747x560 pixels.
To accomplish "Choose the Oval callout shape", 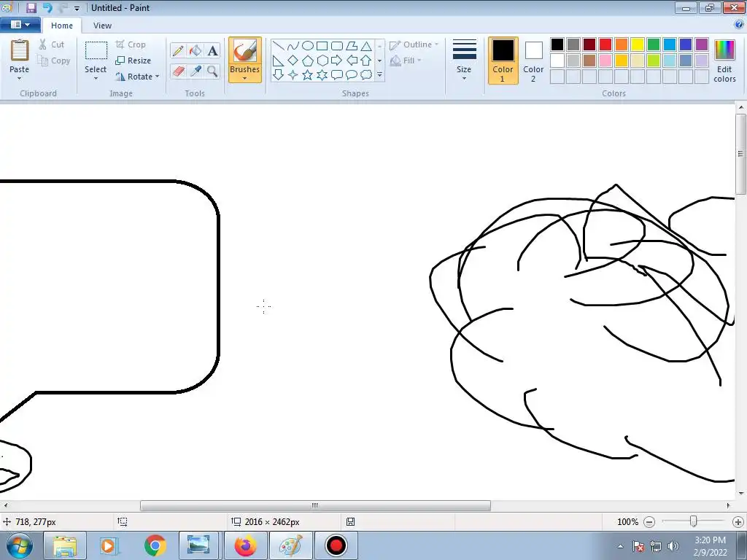I will [352, 75].
